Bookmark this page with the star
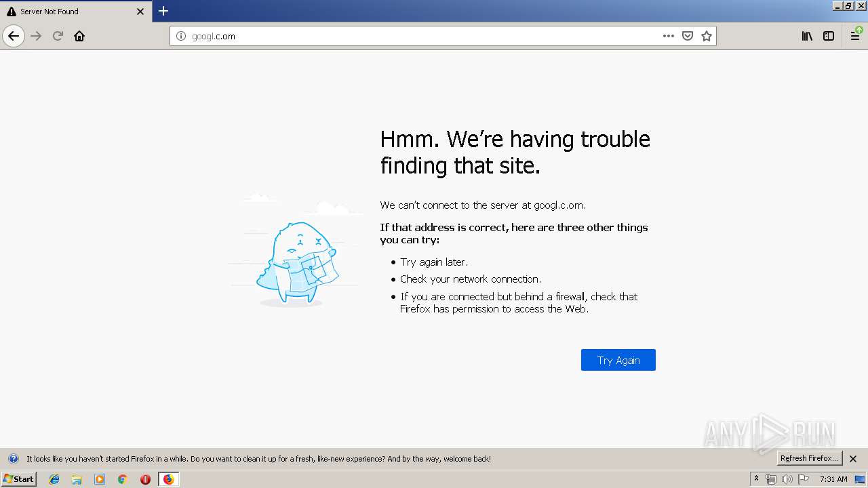The image size is (868, 488). [x=707, y=36]
